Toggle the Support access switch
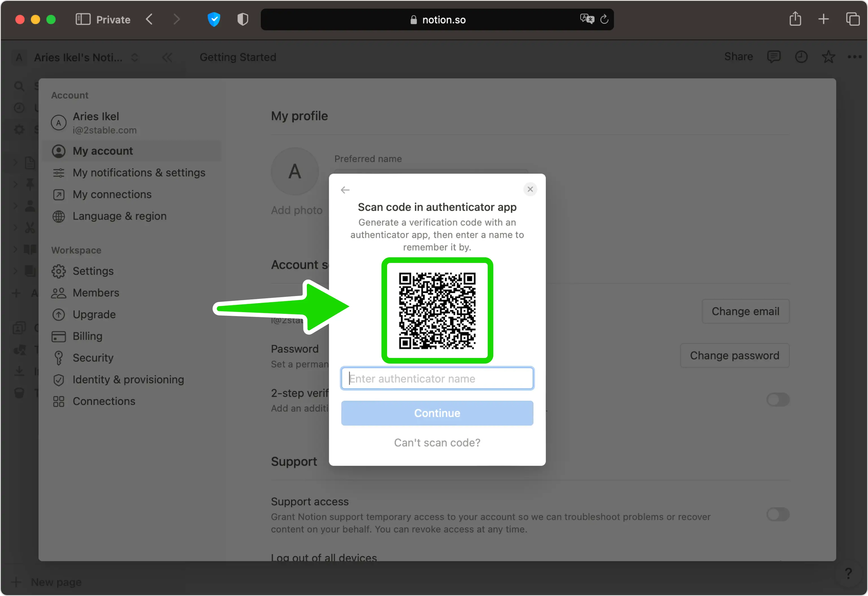 [778, 515]
